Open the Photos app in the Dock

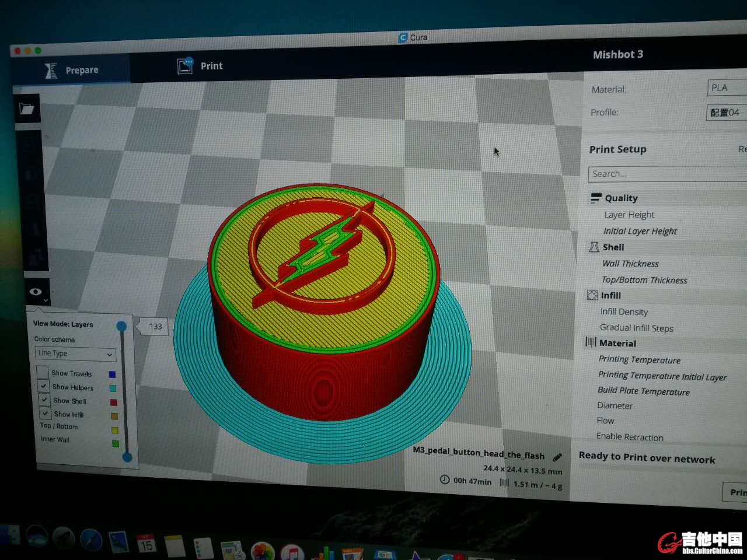tap(262, 551)
